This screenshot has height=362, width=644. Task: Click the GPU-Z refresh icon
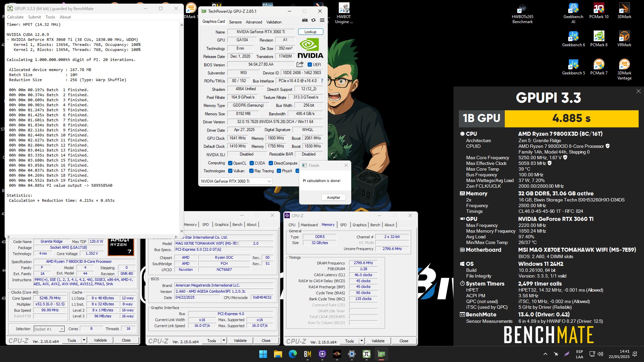[x=313, y=20]
